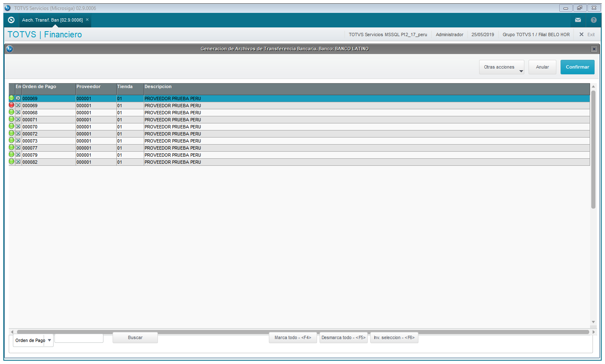Toggle checkbox for order 000072

tap(18, 133)
